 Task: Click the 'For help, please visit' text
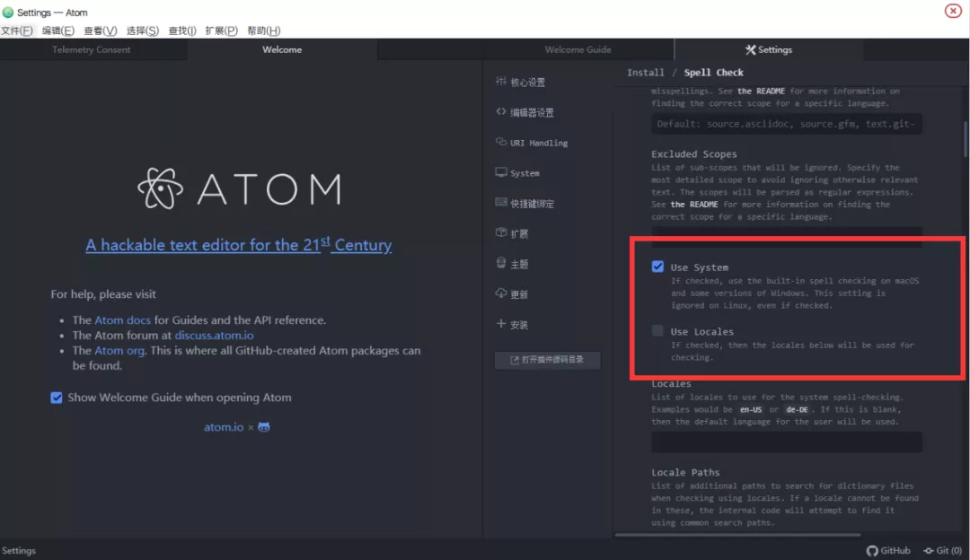tap(103, 294)
